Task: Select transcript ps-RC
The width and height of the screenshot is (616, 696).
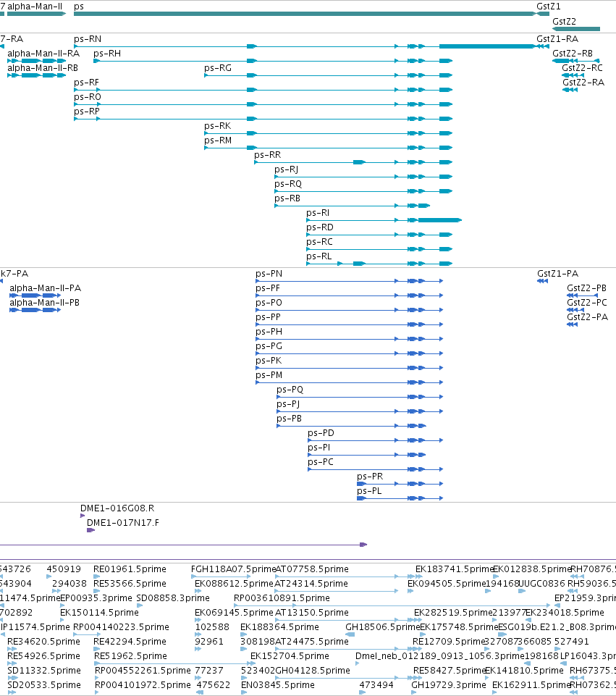Action: pos(379,249)
